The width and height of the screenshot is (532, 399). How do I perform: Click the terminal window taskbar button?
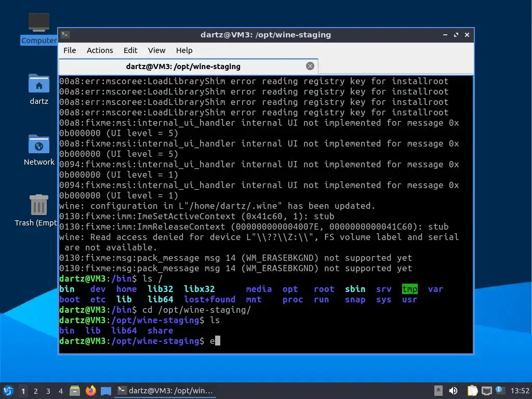coord(165,391)
